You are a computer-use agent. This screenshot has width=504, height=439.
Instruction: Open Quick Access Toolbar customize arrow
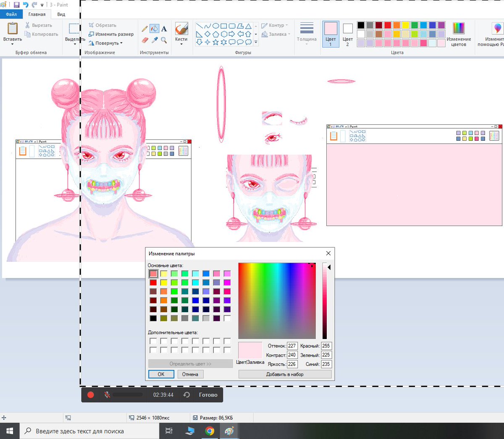pos(42,5)
